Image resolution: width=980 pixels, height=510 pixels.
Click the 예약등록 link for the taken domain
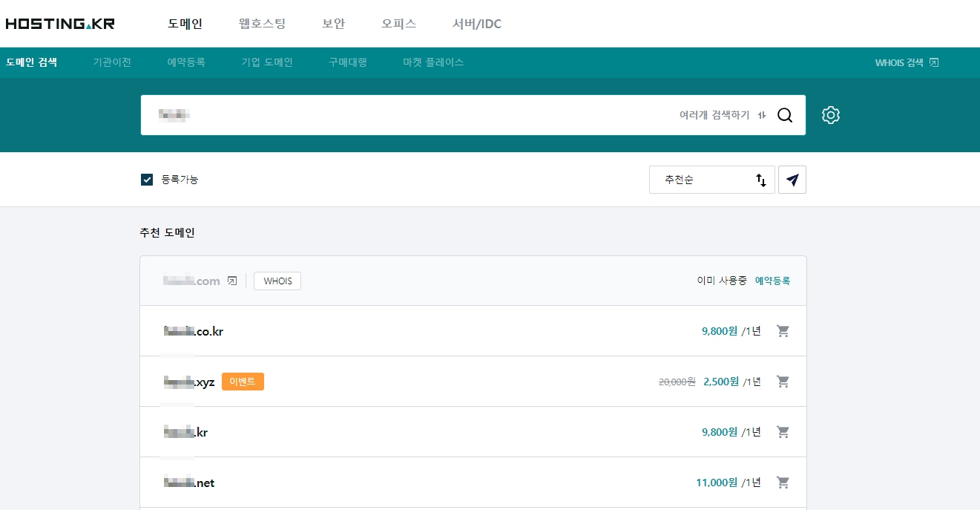click(x=772, y=281)
